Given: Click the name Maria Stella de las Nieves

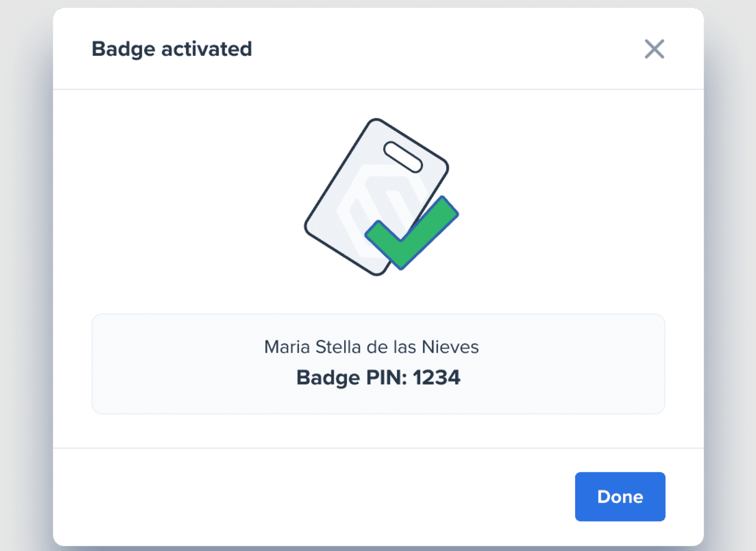Looking at the screenshot, I should [371, 347].
